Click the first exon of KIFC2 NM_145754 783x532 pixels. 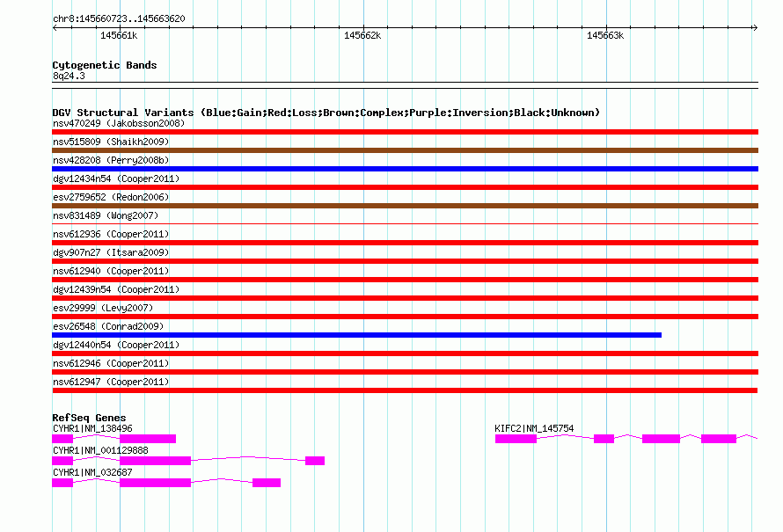(x=516, y=439)
